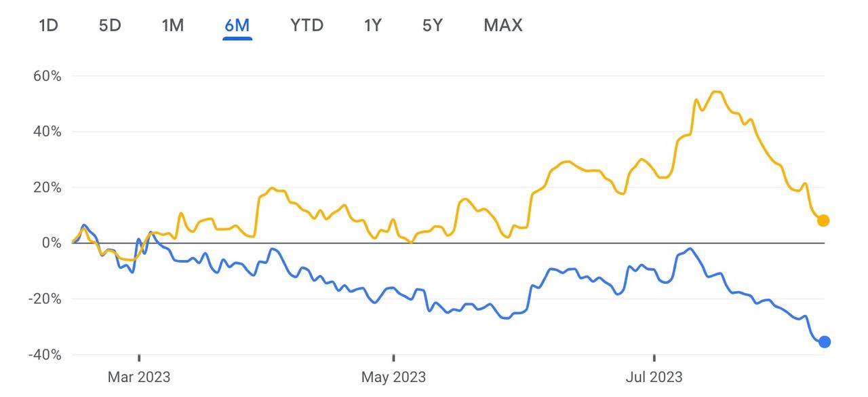Viewport: 868px width, 397px height.
Task: Click the 0% y-axis label
Action: click(52, 243)
